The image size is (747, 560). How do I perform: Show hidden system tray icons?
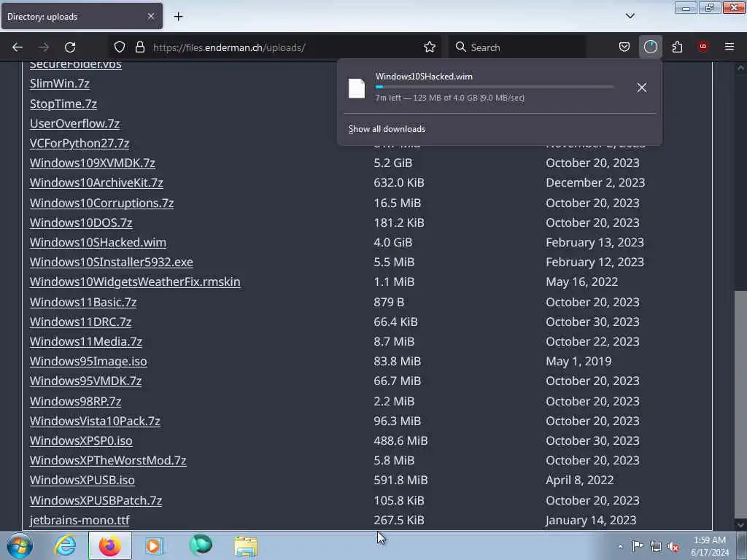coord(620,547)
